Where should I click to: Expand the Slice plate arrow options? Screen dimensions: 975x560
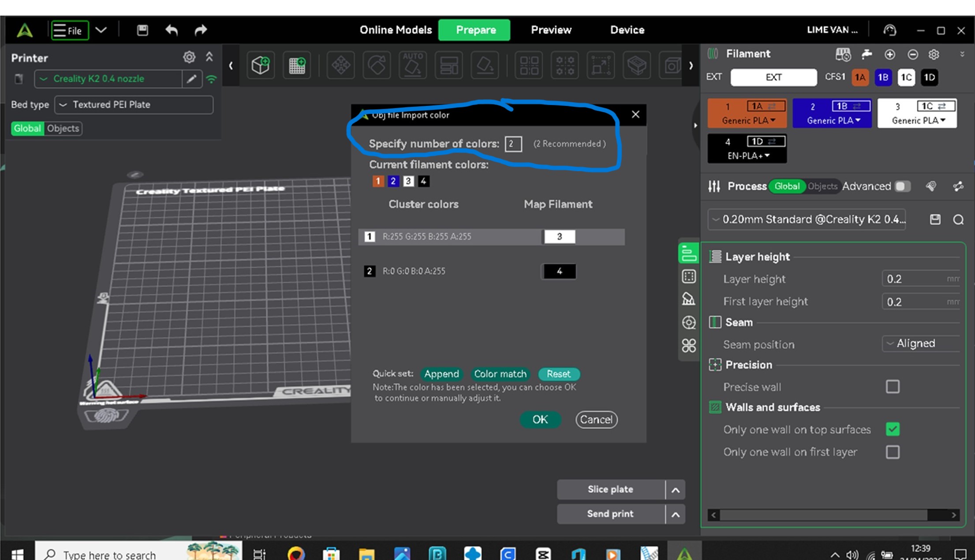[675, 490]
